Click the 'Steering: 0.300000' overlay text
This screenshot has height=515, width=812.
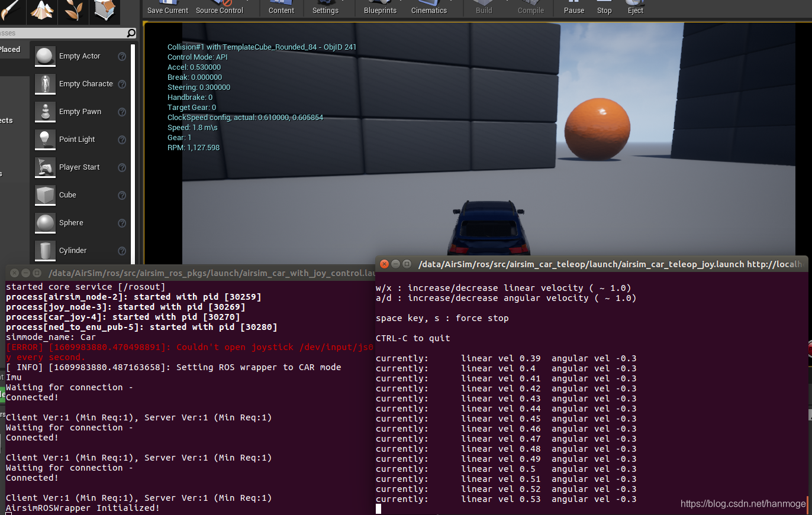tap(199, 88)
